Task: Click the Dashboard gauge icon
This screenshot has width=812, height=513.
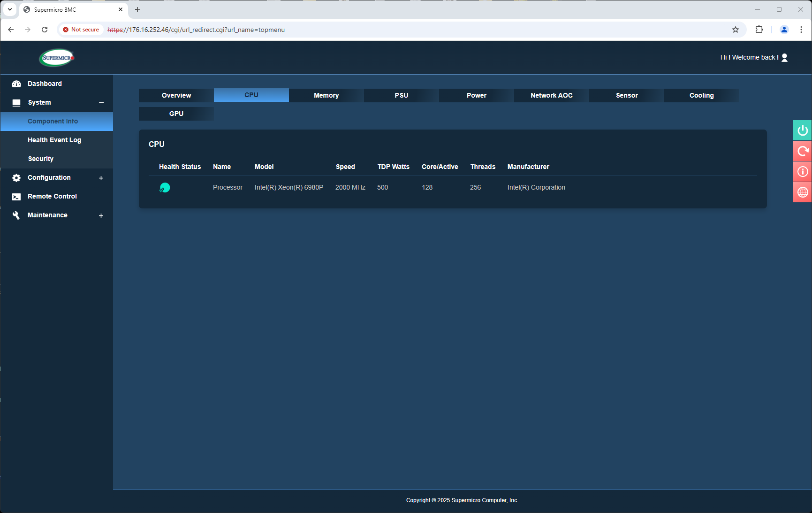Action: tap(16, 84)
